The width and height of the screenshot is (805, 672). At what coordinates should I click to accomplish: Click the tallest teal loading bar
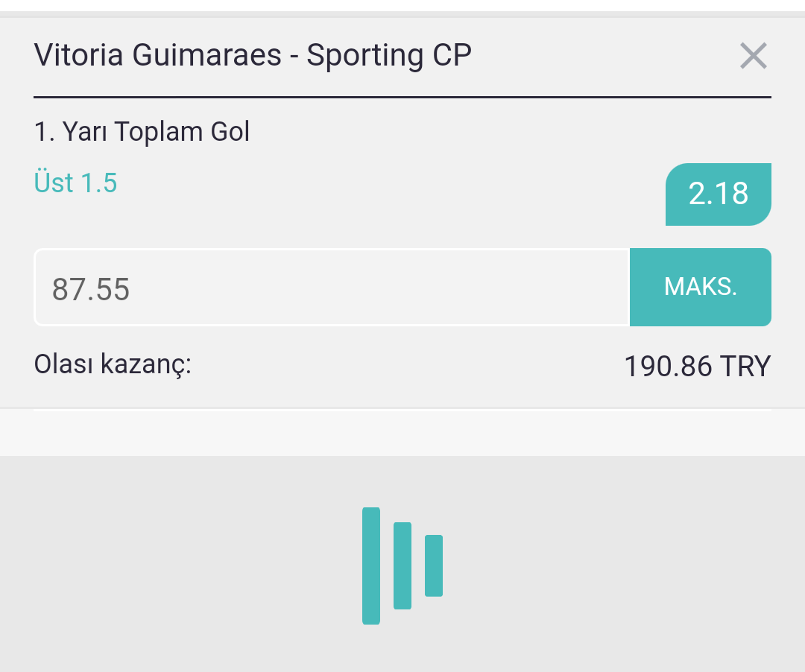pos(371,565)
